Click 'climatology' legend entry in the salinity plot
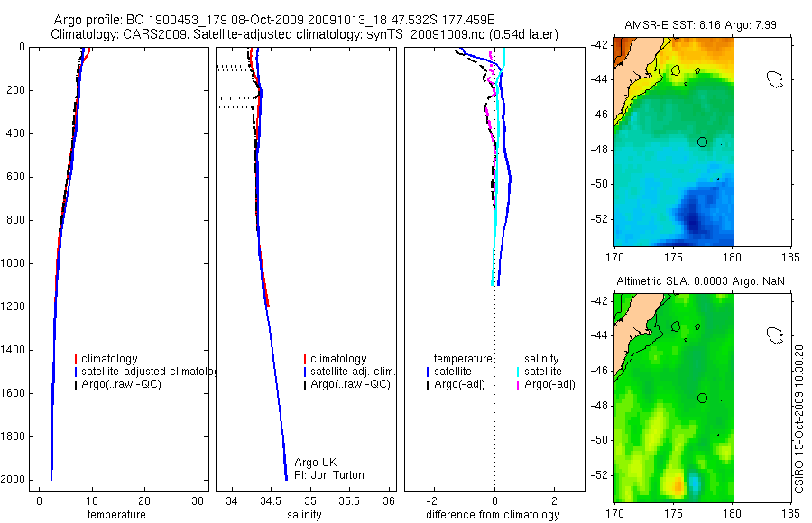The height and width of the screenshot is (523, 812). click(338, 359)
